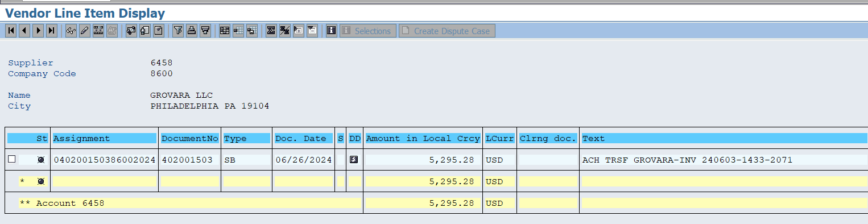Check the box for document 402001503 row
868x224 pixels.
pyautogui.click(x=11, y=160)
